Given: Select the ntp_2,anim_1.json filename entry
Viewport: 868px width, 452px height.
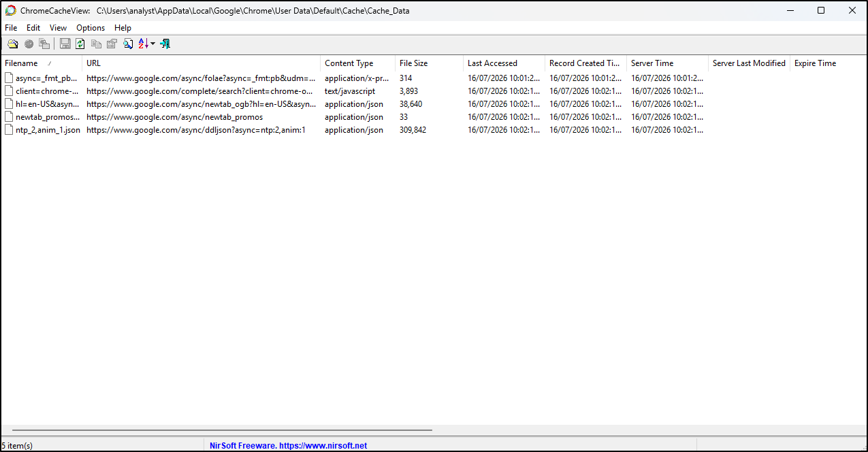Looking at the screenshot, I should (48, 130).
